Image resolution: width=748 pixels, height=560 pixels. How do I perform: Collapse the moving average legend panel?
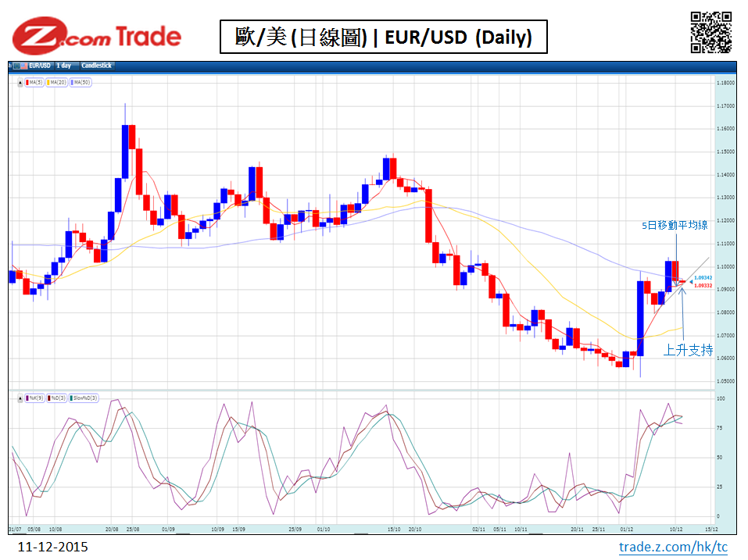point(20,82)
